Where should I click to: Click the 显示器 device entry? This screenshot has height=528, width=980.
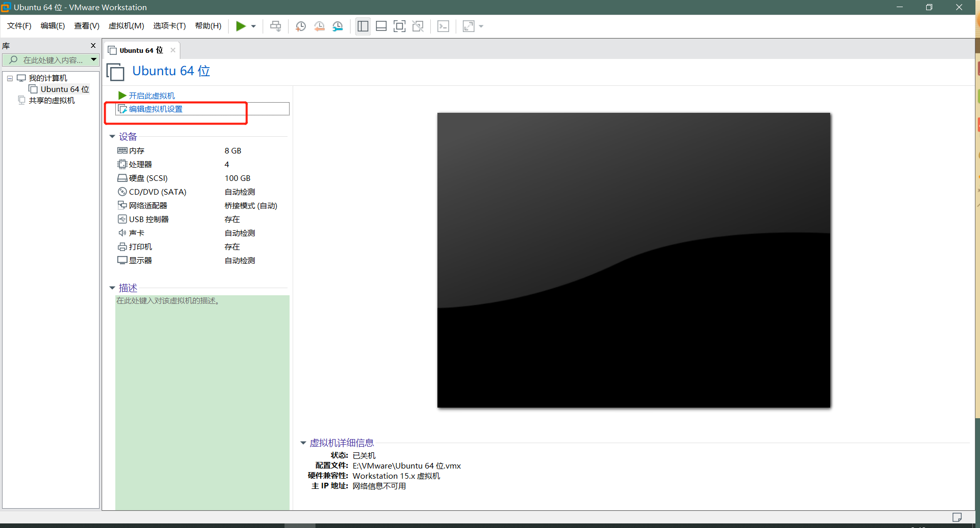click(x=140, y=261)
